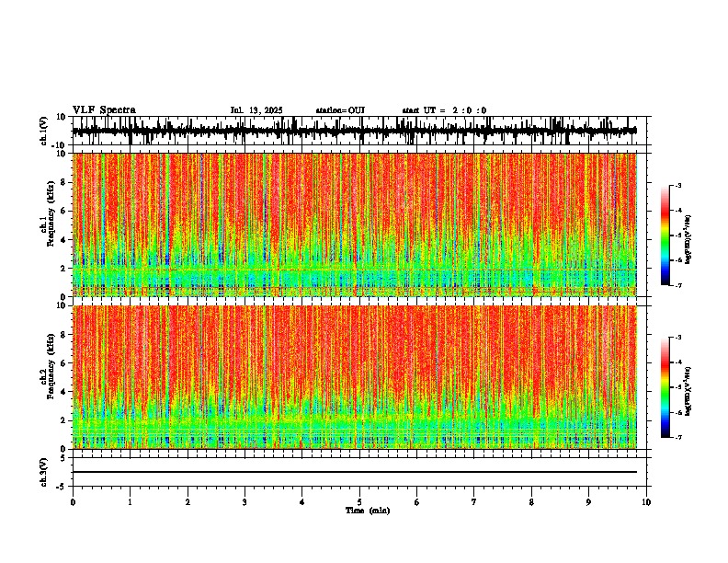The width and height of the screenshot is (728, 563).
Task: Click time axis tick label 7
Action: click(x=474, y=502)
